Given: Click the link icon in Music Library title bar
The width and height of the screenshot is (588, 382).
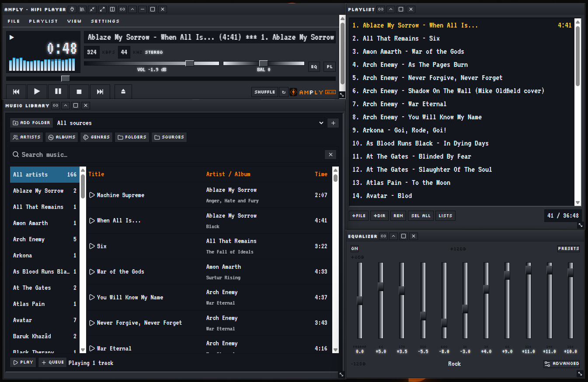Looking at the screenshot, I should (56, 105).
